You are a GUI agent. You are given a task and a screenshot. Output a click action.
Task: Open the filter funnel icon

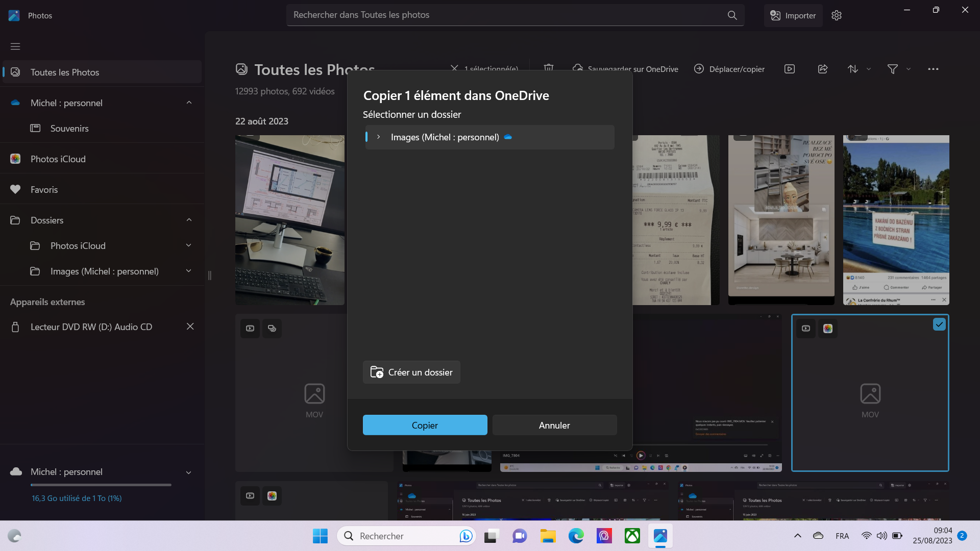[x=893, y=69]
